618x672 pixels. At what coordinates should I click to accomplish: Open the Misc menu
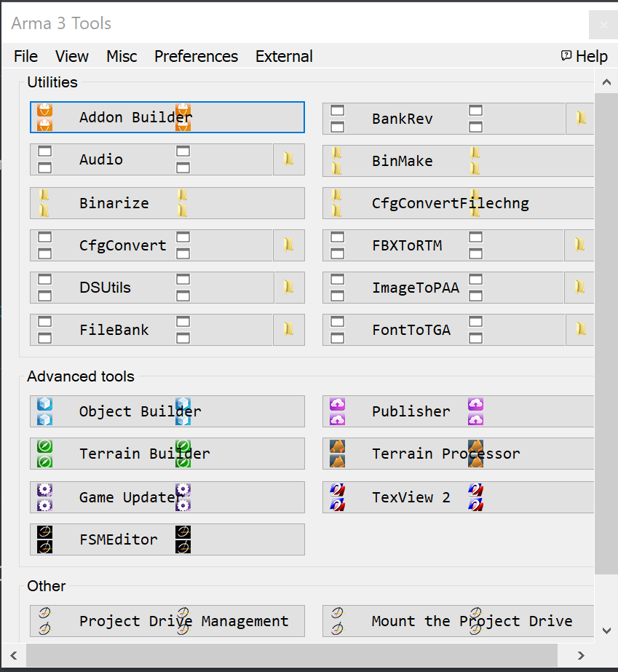tap(122, 56)
